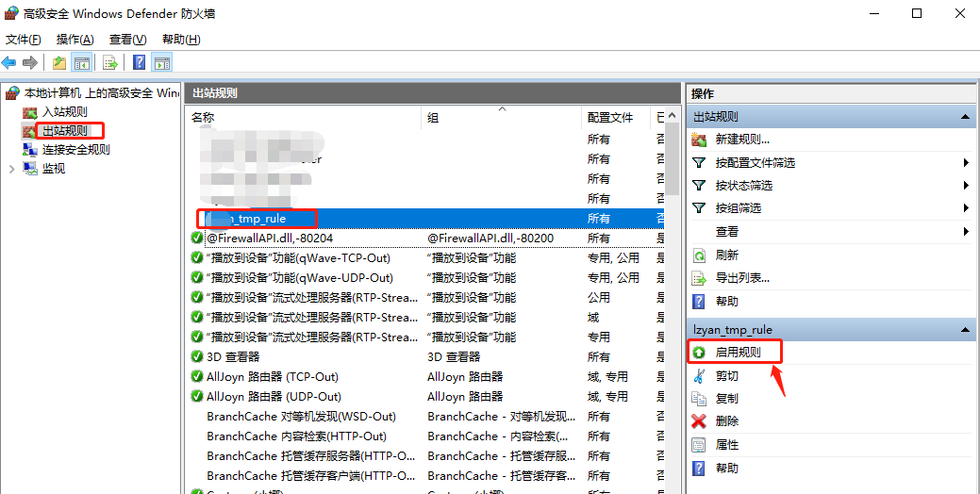Click 剪切 in the actions pane
Image resolution: width=980 pixels, height=494 pixels.
point(727,376)
